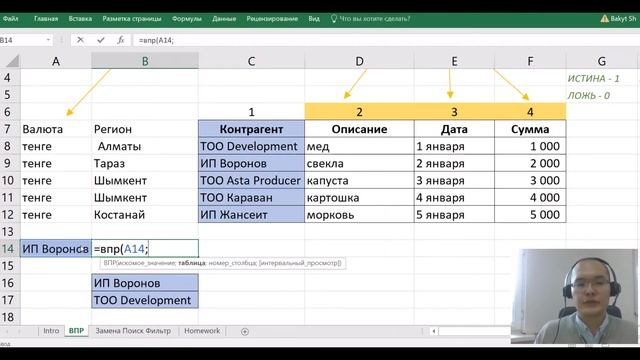
Task: Add a new sheet with the plus icon
Action: click(244, 331)
